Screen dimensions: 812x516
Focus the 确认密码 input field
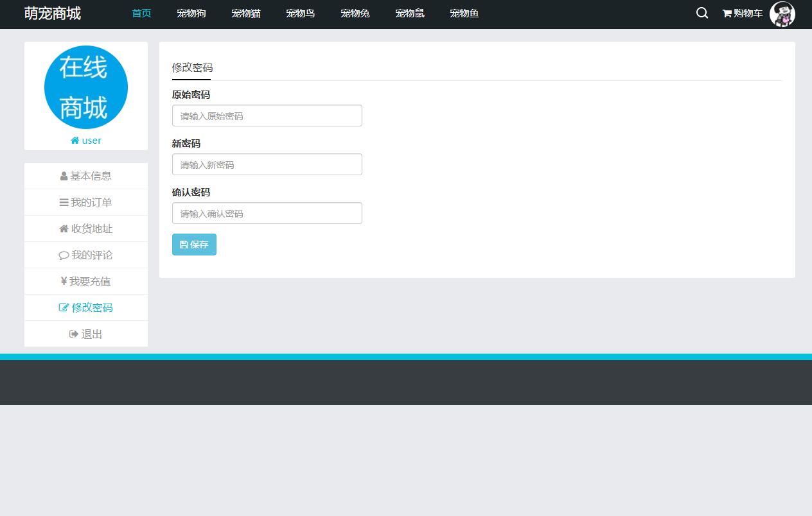(x=267, y=213)
